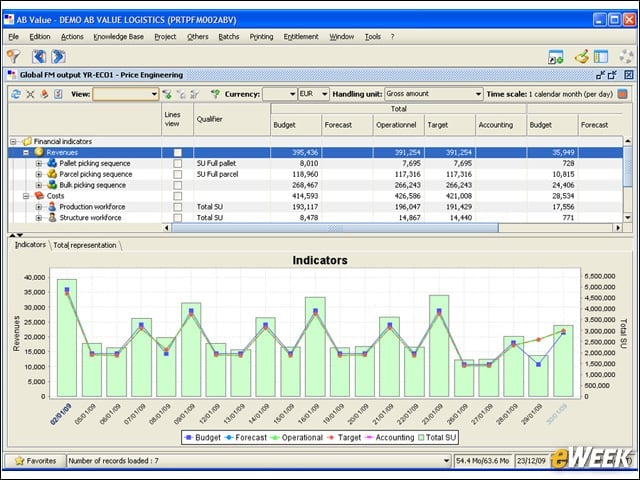Open the Entitlement menu
The height and width of the screenshot is (480, 640).
(301, 37)
